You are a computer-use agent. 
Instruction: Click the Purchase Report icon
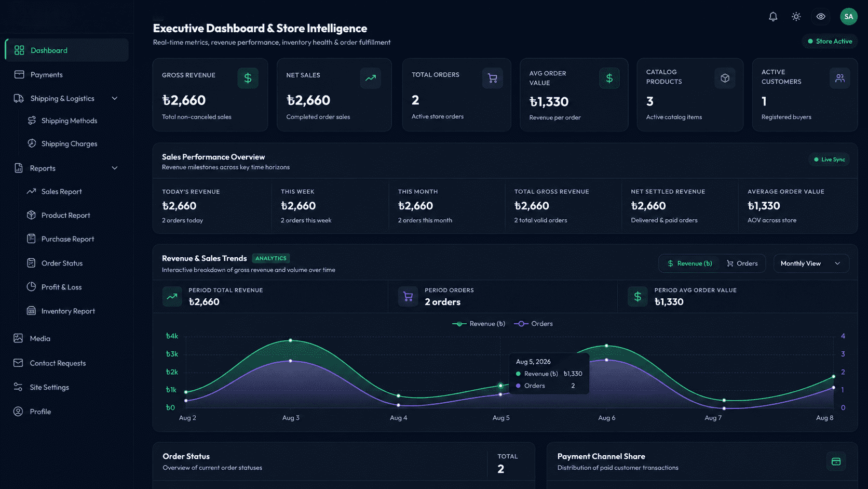31,239
